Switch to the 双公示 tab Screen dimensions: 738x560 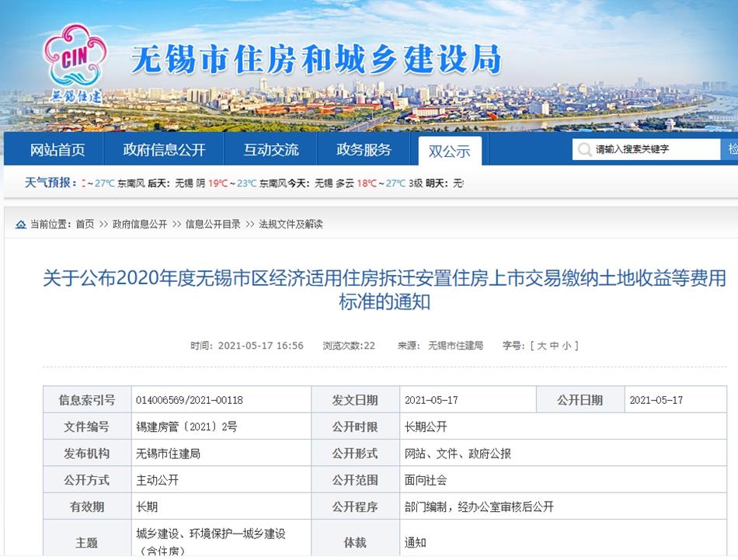[x=448, y=150]
